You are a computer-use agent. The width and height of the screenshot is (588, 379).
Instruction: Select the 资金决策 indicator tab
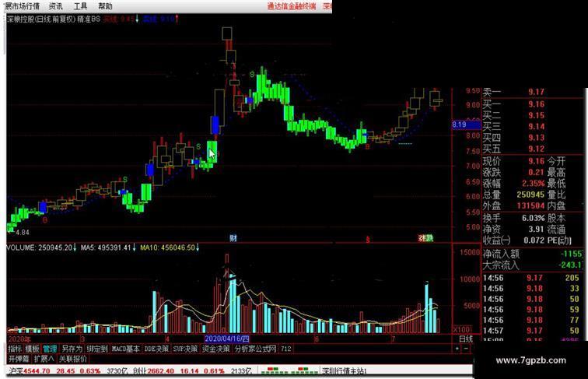[216, 349]
